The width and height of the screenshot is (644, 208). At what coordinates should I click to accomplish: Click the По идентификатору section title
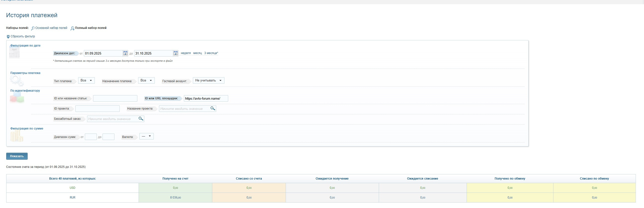(x=25, y=91)
